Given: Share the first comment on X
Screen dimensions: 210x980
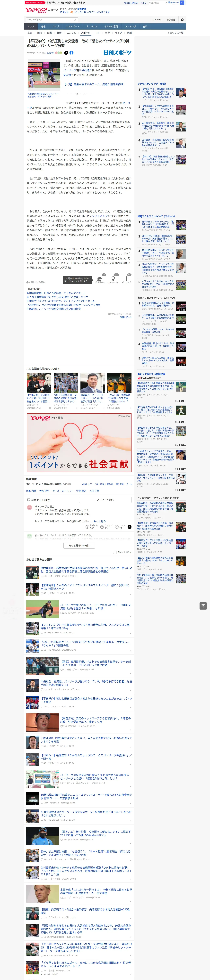Looking at the screenshot, I should point(130,527).
